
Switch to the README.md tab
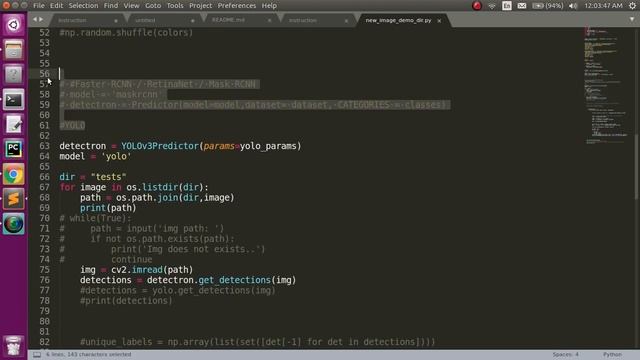[x=239, y=20]
